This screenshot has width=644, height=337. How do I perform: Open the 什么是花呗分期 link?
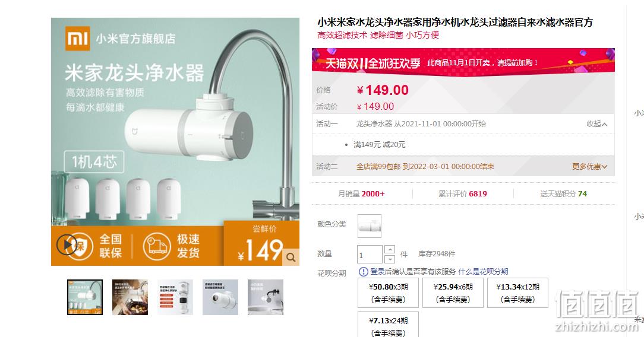tap(483, 271)
